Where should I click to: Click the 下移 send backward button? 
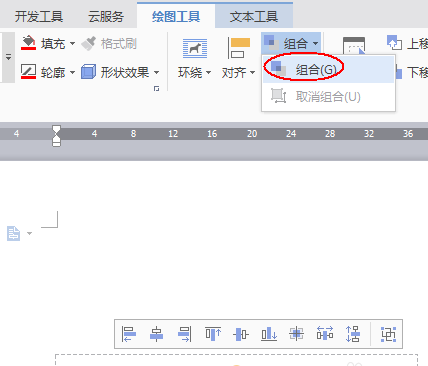[x=412, y=72]
